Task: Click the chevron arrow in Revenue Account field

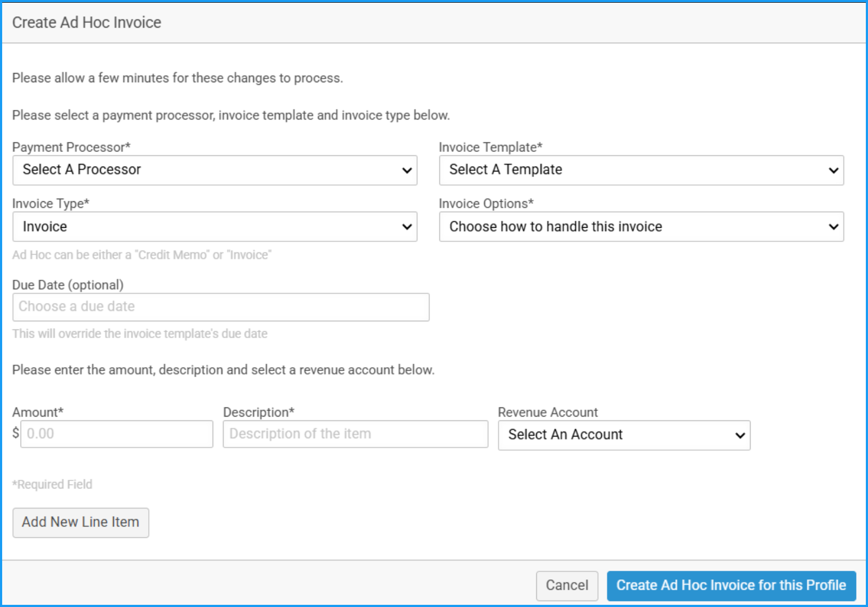Action: click(740, 436)
